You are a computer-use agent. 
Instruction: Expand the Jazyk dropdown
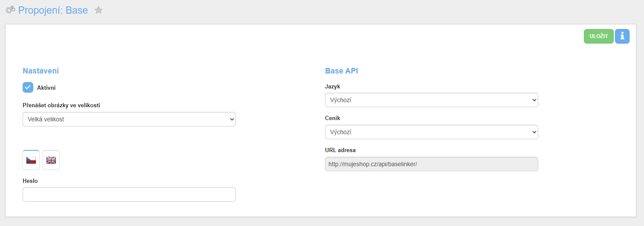pyautogui.click(x=432, y=100)
